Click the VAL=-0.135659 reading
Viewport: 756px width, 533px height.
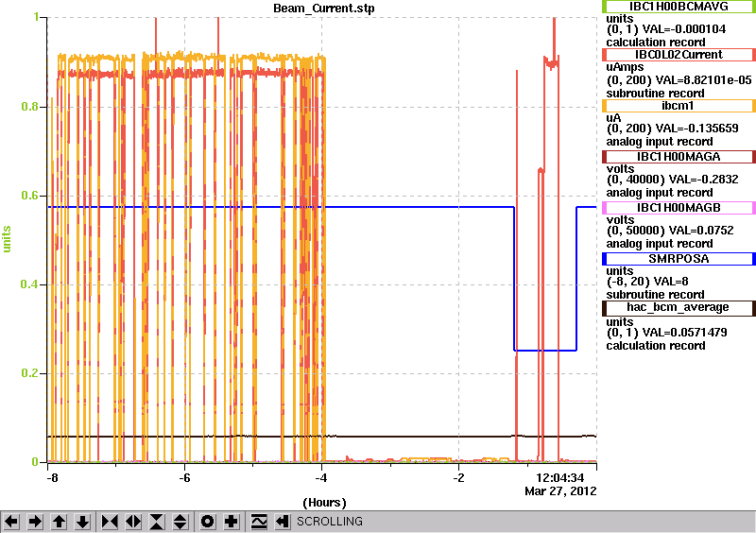[x=696, y=129]
